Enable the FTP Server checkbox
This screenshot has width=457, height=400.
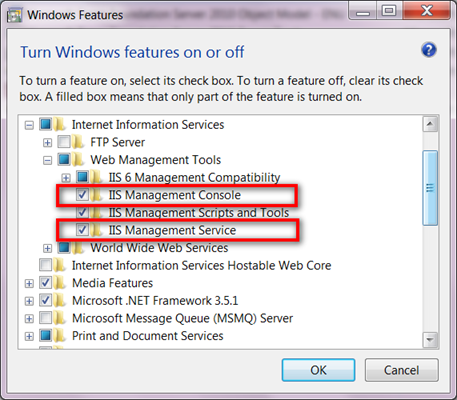point(64,142)
